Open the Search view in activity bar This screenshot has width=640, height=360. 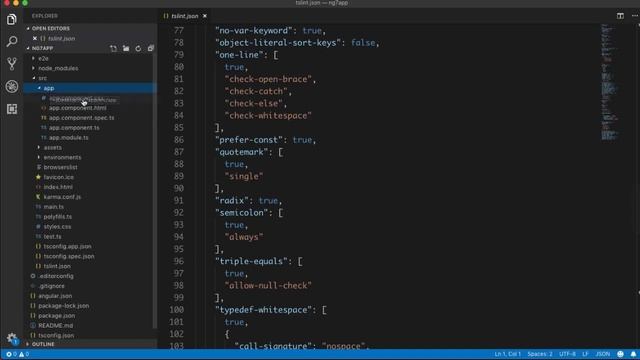[x=11, y=41]
